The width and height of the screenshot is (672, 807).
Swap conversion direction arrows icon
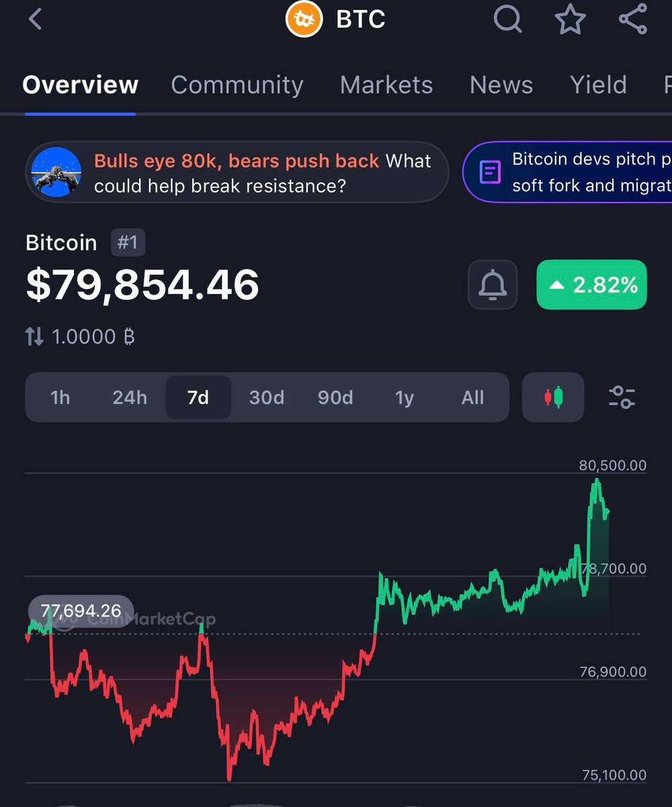pos(34,336)
